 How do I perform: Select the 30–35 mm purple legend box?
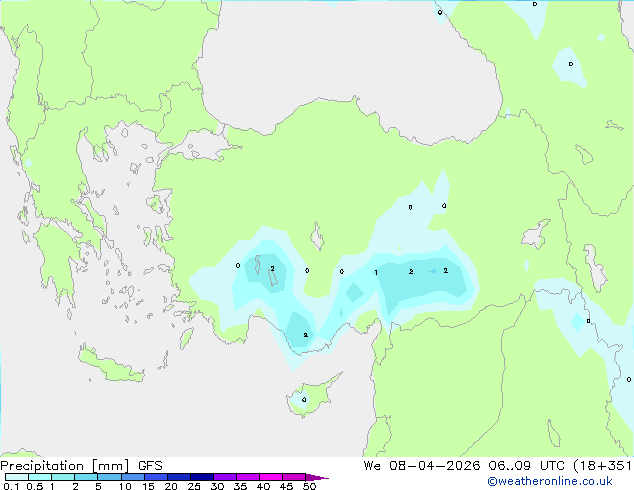pyautogui.click(x=225, y=477)
